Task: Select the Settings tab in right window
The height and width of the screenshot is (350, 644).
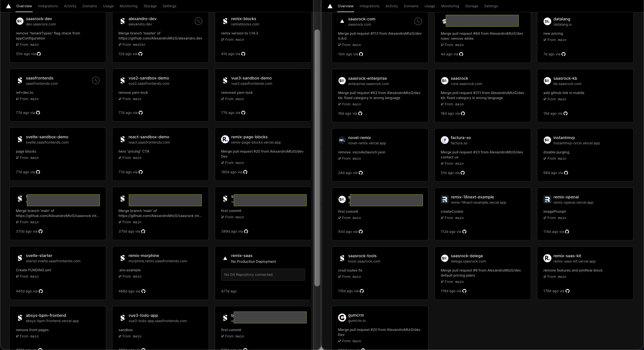Action: click(491, 6)
